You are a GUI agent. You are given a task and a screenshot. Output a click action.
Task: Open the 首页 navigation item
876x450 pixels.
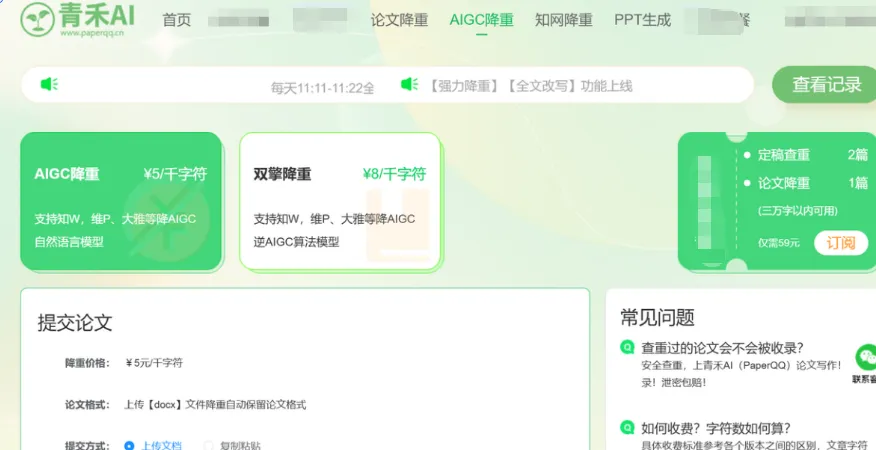[177, 20]
